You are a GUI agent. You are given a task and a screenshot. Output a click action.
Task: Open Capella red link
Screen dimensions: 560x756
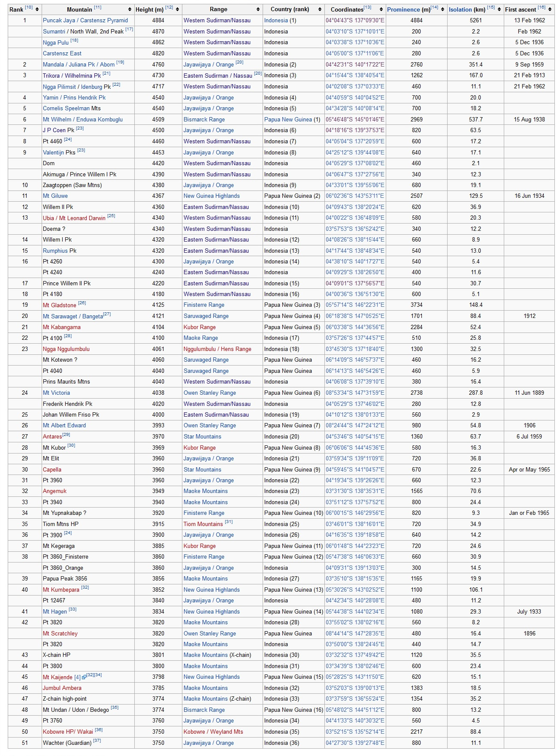pos(52,469)
